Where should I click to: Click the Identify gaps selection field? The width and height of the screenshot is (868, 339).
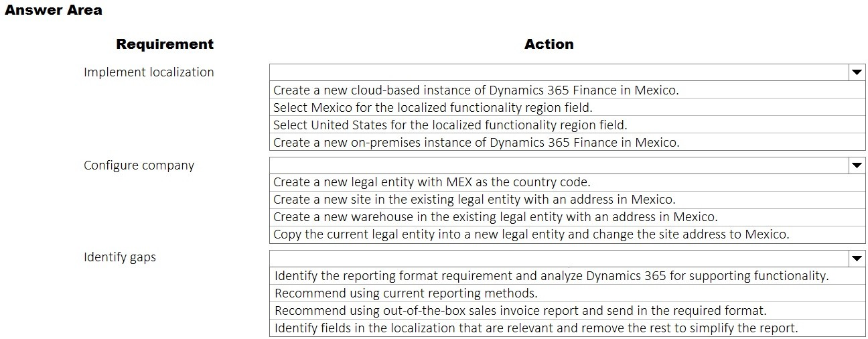(x=559, y=258)
